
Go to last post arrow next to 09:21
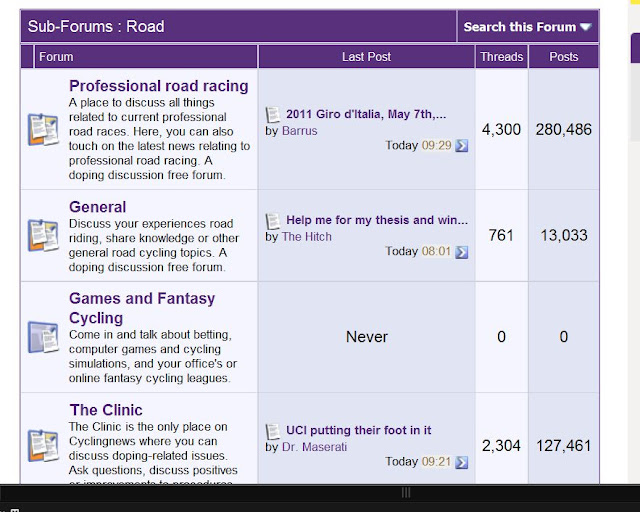[x=462, y=462]
